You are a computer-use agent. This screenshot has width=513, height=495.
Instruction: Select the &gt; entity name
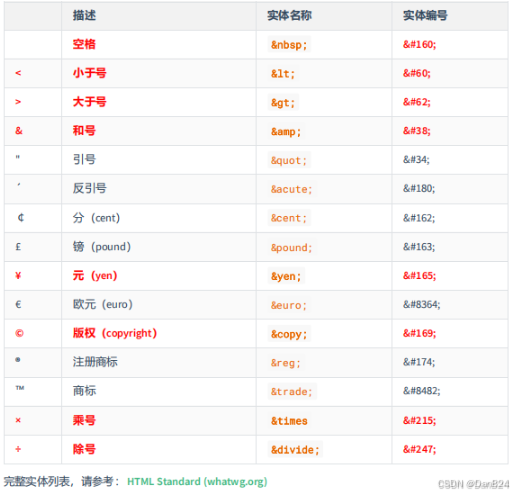coord(283,103)
